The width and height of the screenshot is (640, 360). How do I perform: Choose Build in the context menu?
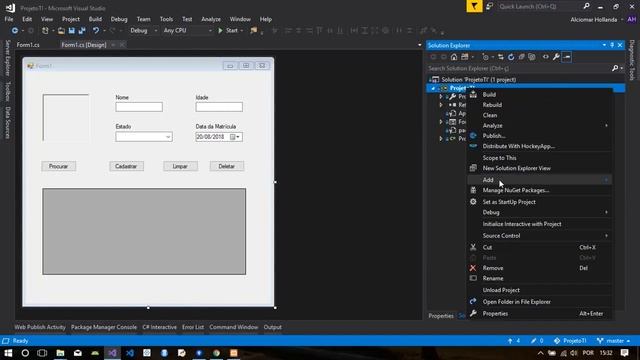(x=539, y=95)
